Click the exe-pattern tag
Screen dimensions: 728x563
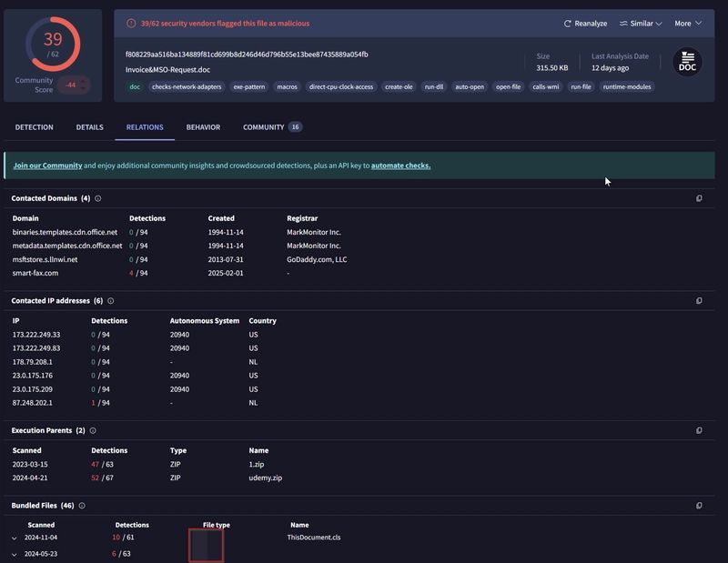point(248,86)
